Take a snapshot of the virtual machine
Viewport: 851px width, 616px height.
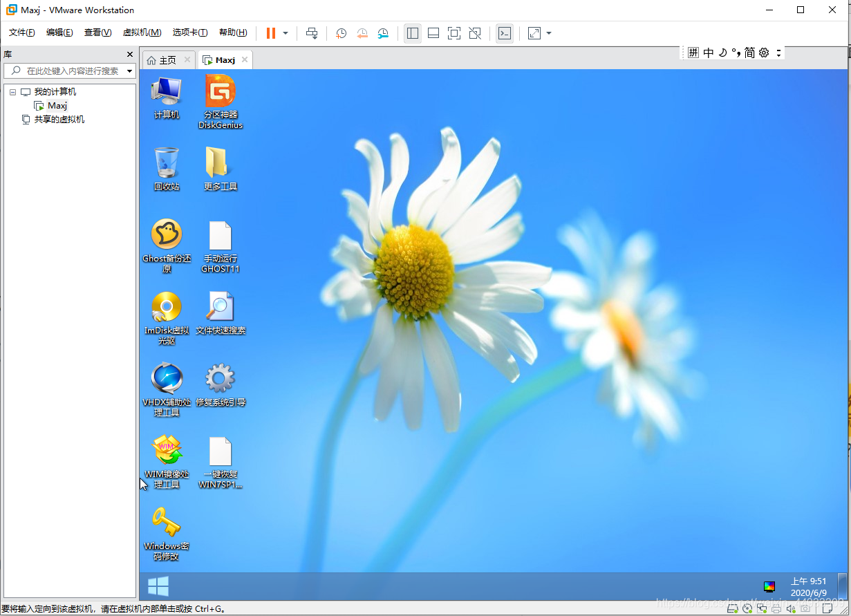coord(341,33)
